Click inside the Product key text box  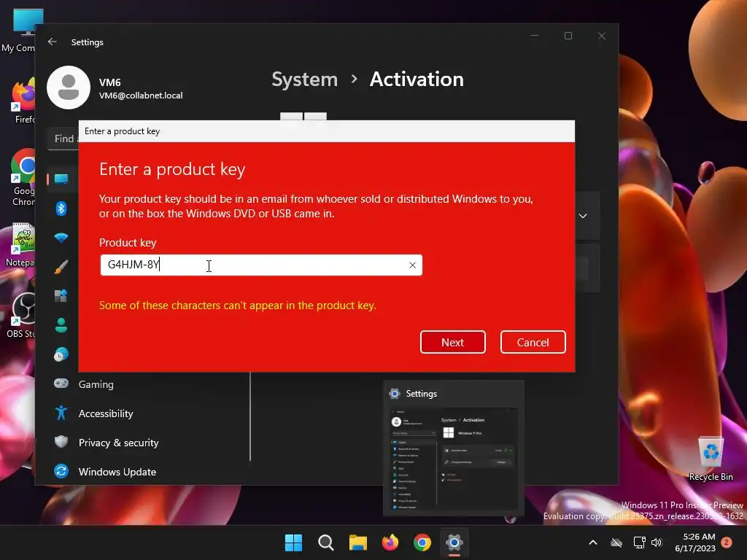click(261, 265)
